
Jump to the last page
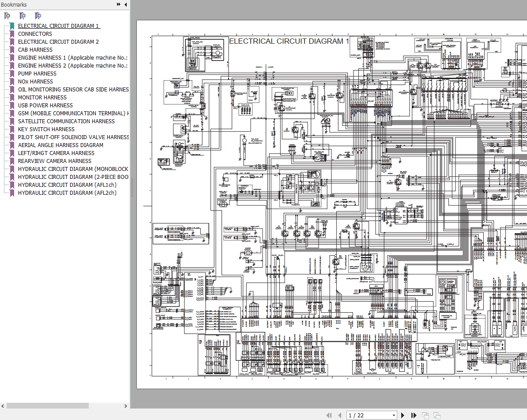point(414,415)
